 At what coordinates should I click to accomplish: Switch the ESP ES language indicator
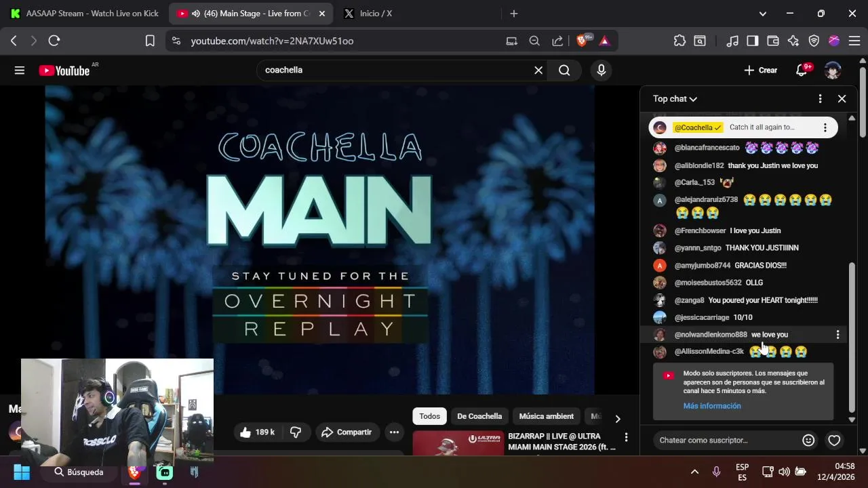[x=742, y=472]
